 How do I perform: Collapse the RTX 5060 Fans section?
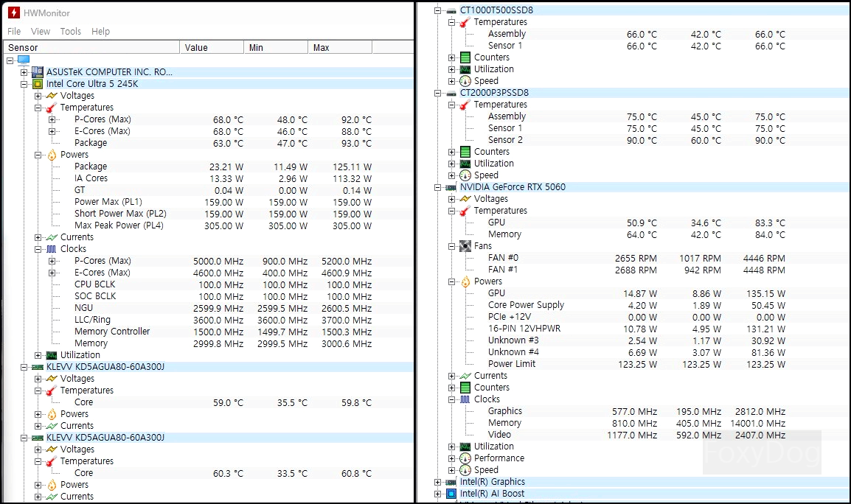tap(451, 246)
